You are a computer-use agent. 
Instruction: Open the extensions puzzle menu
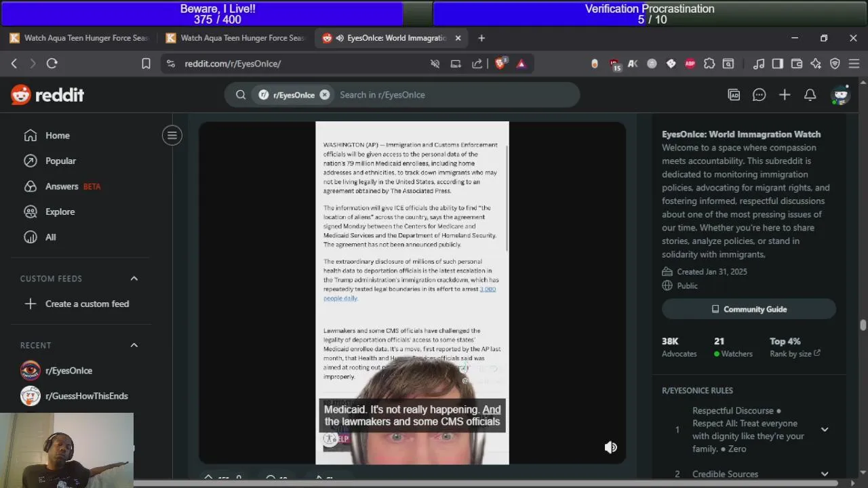[709, 64]
